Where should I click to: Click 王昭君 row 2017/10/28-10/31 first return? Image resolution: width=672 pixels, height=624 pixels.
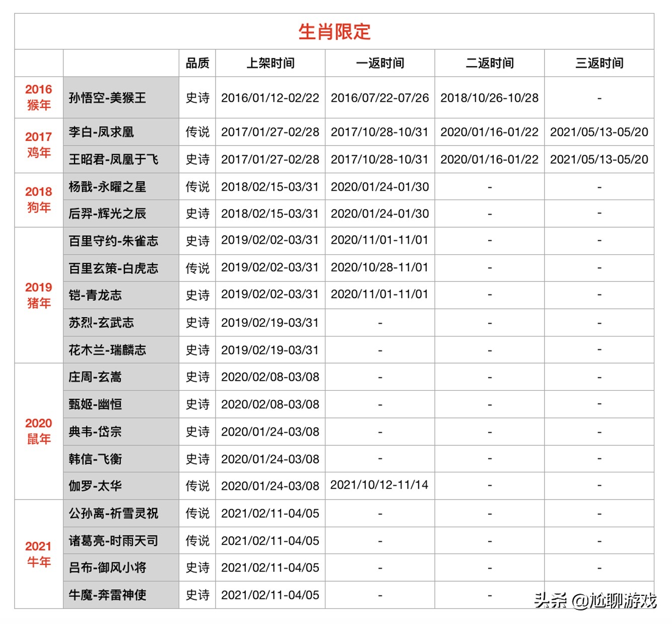[380, 159]
